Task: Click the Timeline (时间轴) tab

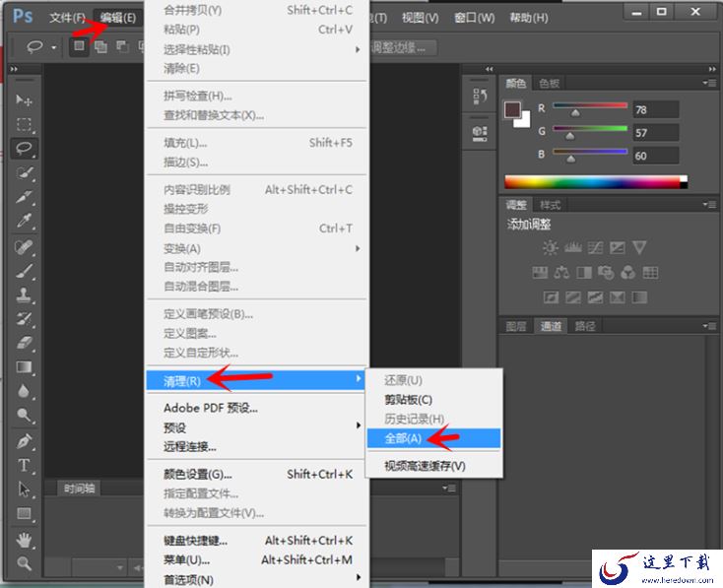Action: (80, 489)
